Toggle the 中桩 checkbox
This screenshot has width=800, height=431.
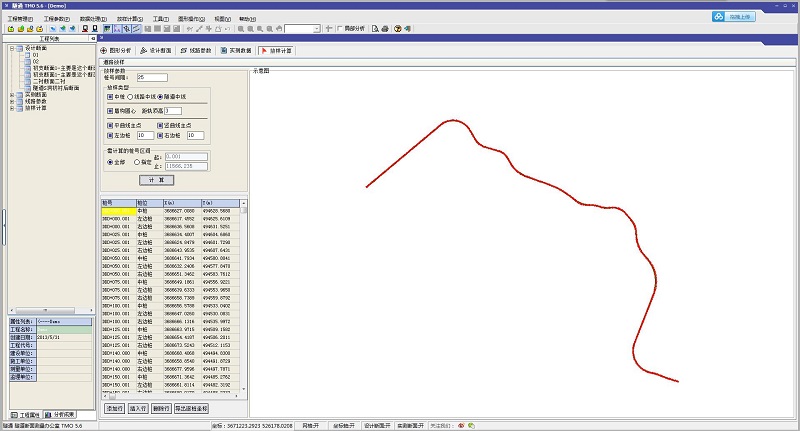coord(110,97)
